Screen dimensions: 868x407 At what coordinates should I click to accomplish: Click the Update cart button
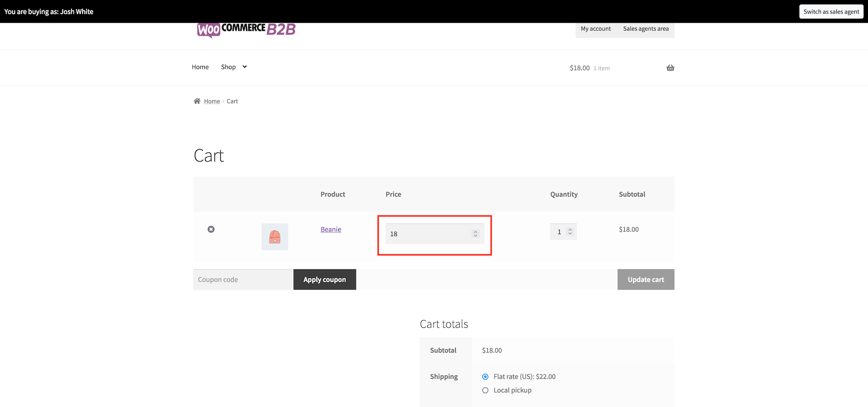(x=646, y=279)
